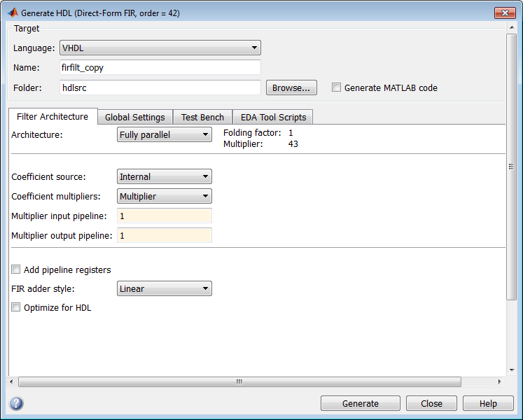Click the Name field firfilt_copy

pyautogui.click(x=160, y=68)
